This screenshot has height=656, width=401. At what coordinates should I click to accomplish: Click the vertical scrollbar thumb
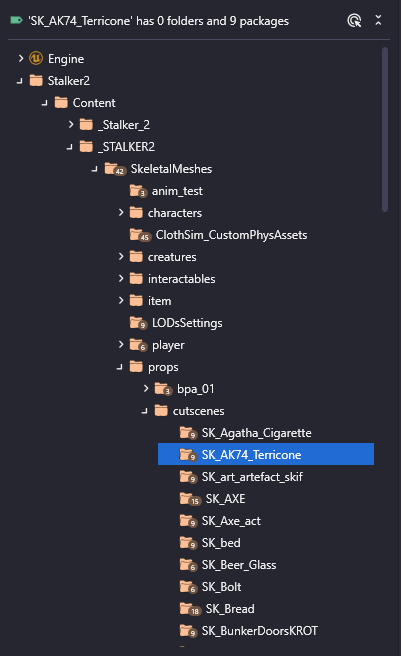coord(385,130)
